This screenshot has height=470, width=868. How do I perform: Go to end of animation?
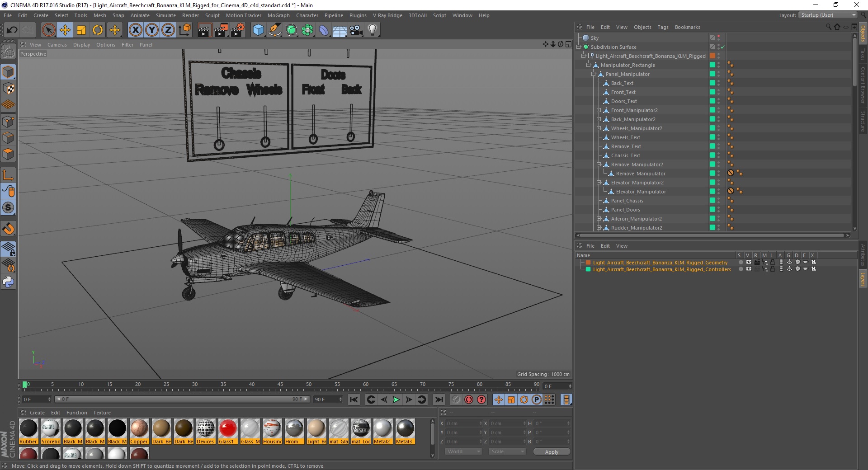point(439,399)
